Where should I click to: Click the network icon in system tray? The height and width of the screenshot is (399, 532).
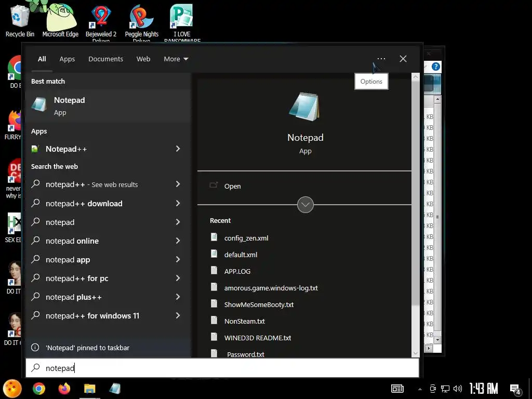tap(445, 389)
